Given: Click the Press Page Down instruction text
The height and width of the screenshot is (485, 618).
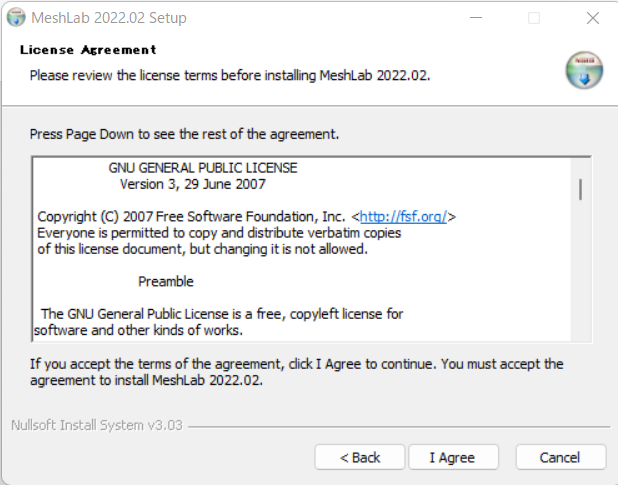Looking at the screenshot, I should (184, 134).
